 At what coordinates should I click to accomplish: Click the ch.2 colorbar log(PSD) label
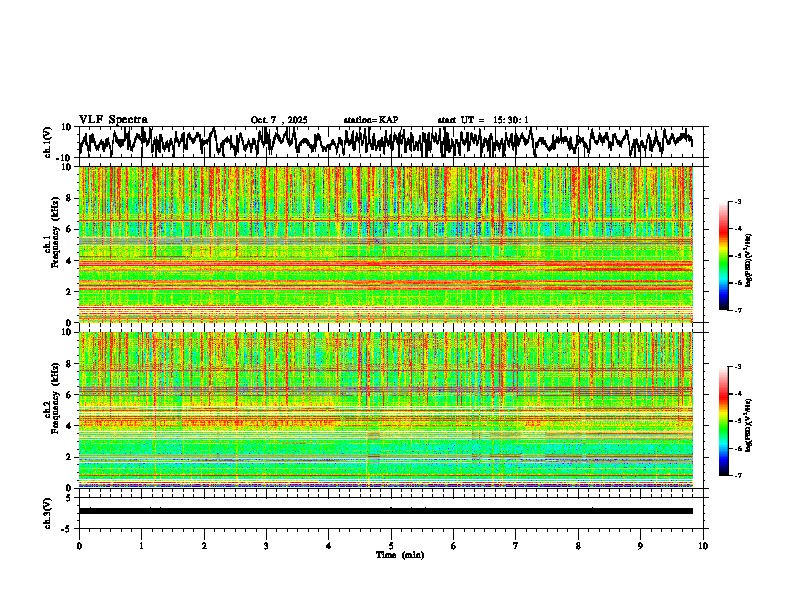click(749, 426)
